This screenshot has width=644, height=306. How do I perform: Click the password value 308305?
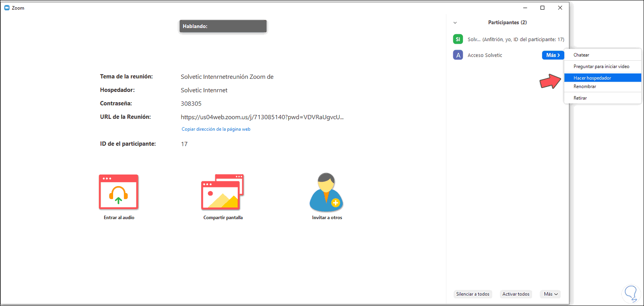[191, 103]
